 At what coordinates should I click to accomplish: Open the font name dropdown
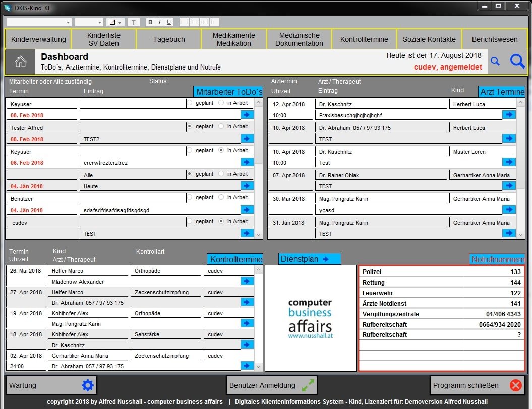(68, 22)
